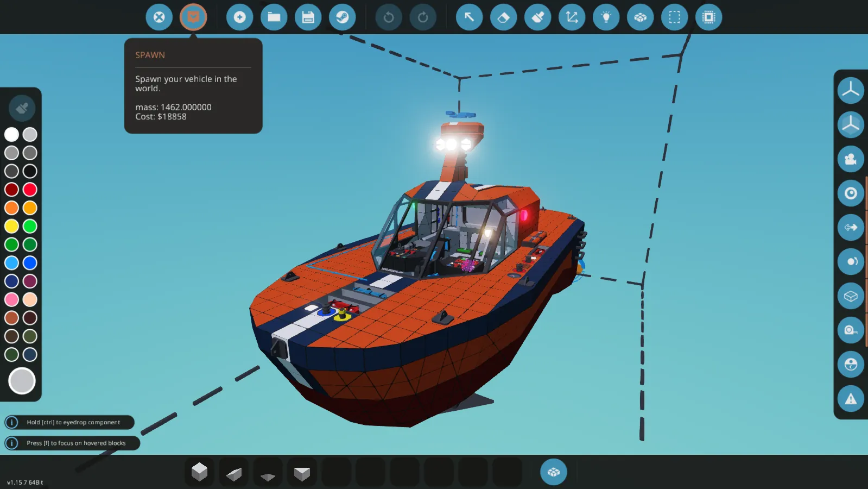The height and width of the screenshot is (489, 868).
Task: Open the Steam Workshop icon
Action: click(343, 17)
